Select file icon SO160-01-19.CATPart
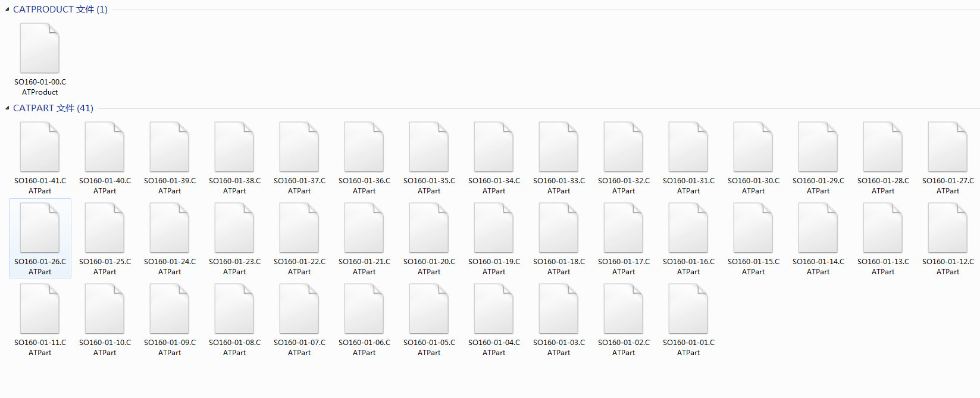This screenshot has height=398, width=980. pyautogui.click(x=494, y=228)
